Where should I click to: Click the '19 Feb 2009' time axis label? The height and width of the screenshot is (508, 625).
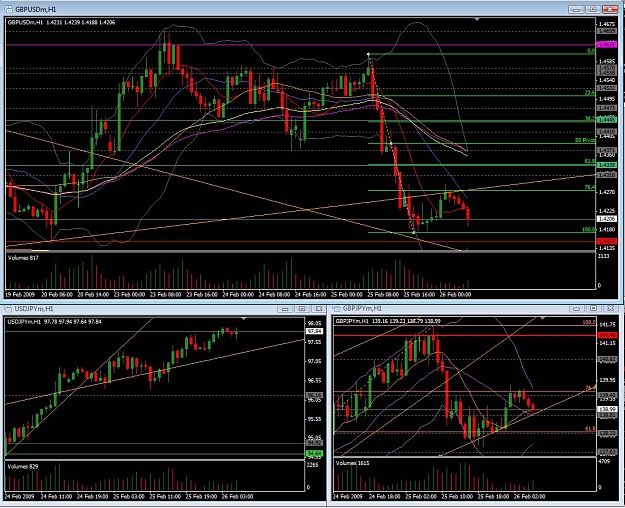point(21,295)
